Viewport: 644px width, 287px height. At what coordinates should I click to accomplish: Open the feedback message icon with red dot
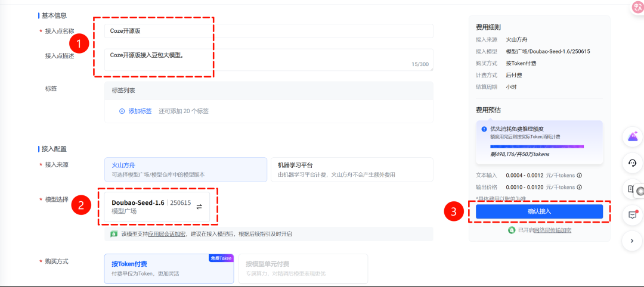pyautogui.click(x=633, y=215)
